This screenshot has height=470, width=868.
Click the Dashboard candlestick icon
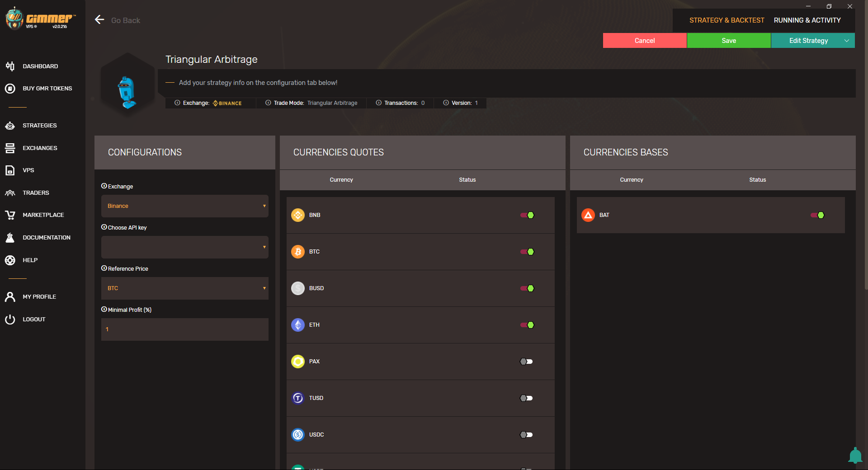tap(10, 66)
